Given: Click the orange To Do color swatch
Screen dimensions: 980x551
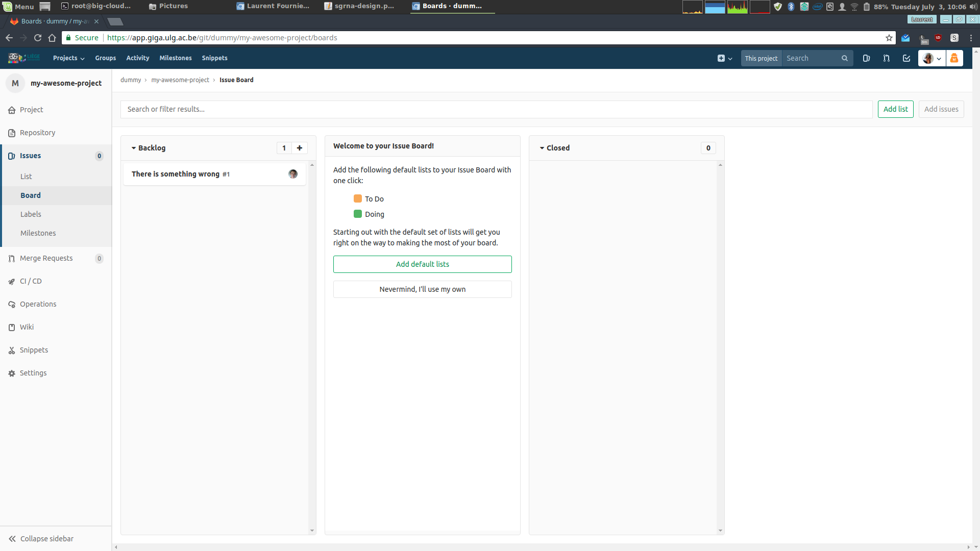Looking at the screenshot, I should click(358, 198).
